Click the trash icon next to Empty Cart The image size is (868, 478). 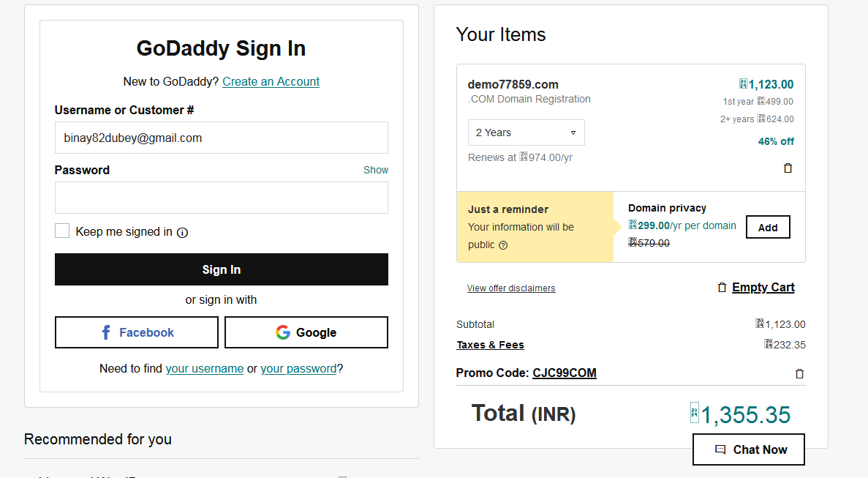click(722, 288)
